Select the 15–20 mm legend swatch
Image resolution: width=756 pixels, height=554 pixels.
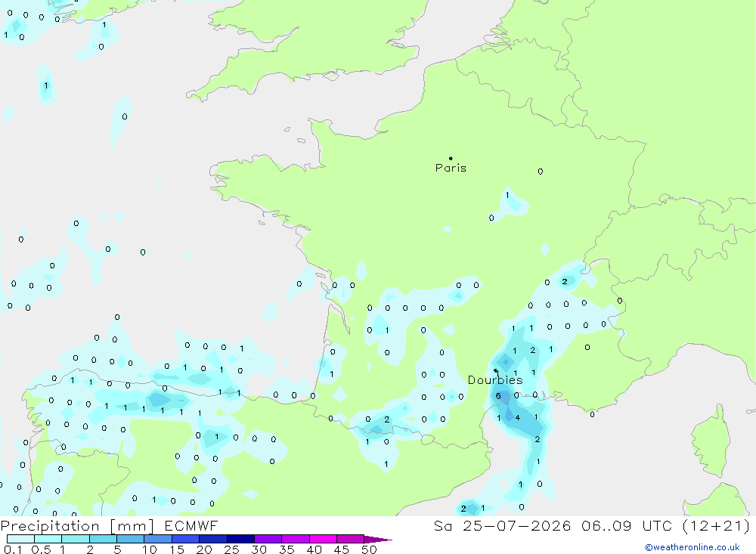(x=186, y=539)
